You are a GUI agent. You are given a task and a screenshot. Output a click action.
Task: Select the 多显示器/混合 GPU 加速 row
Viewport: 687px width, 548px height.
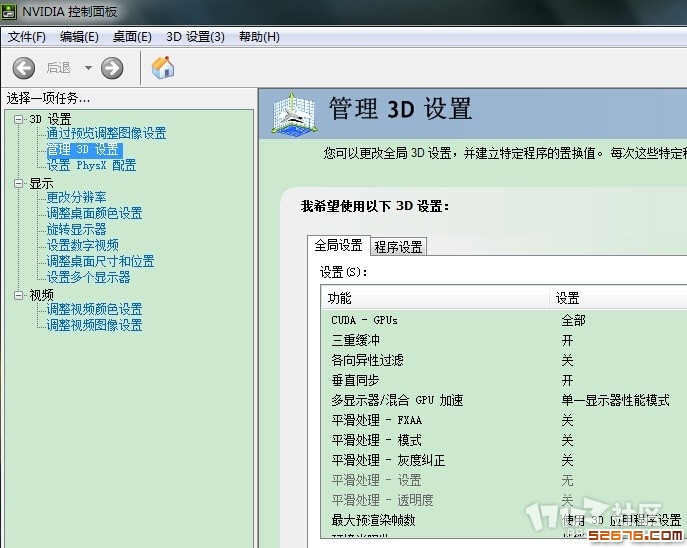click(504, 400)
